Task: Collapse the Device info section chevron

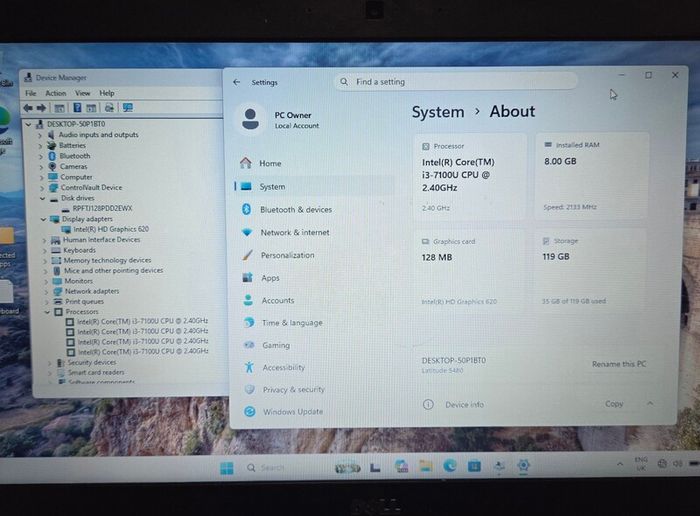Action: point(650,403)
